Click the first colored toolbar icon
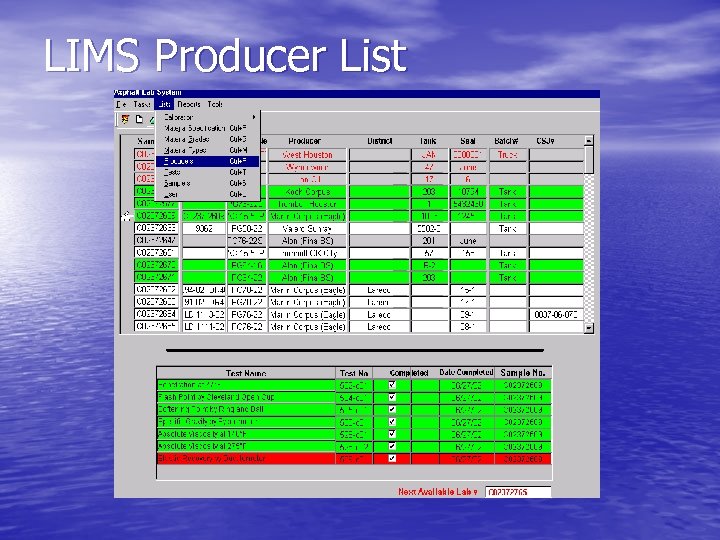720x540 pixels. click(x=125, y=120)
